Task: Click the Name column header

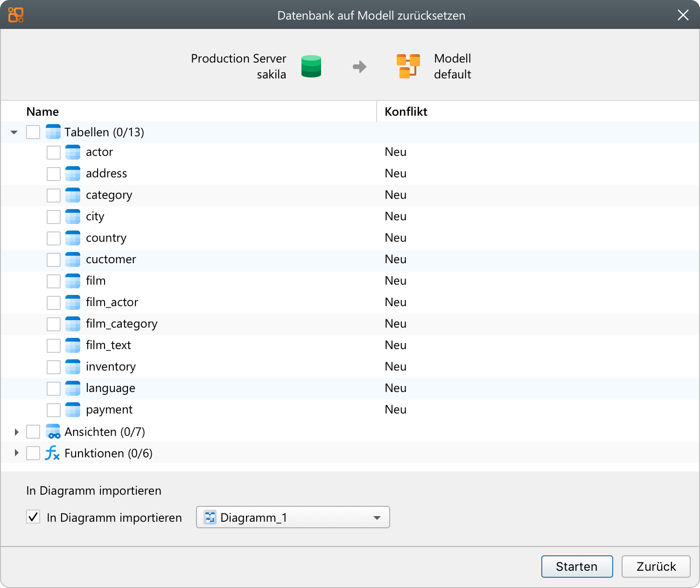Action: [x=42, y=112]
